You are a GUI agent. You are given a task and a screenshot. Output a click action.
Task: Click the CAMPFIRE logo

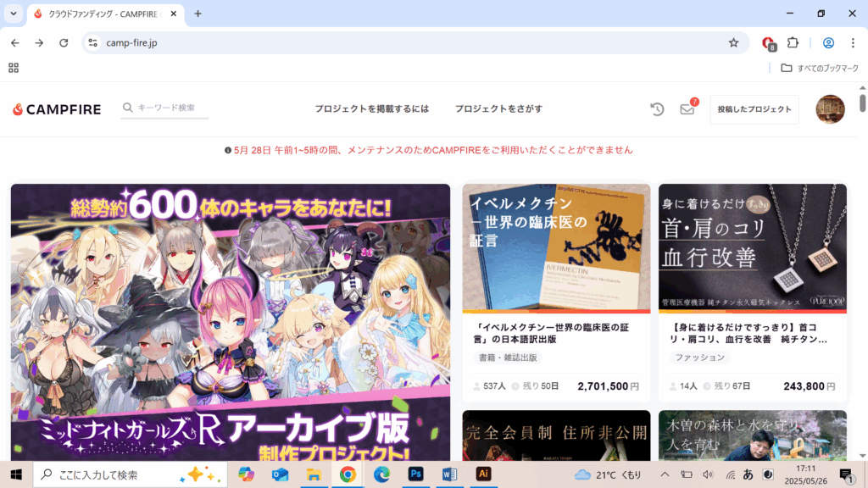[57, 109]
